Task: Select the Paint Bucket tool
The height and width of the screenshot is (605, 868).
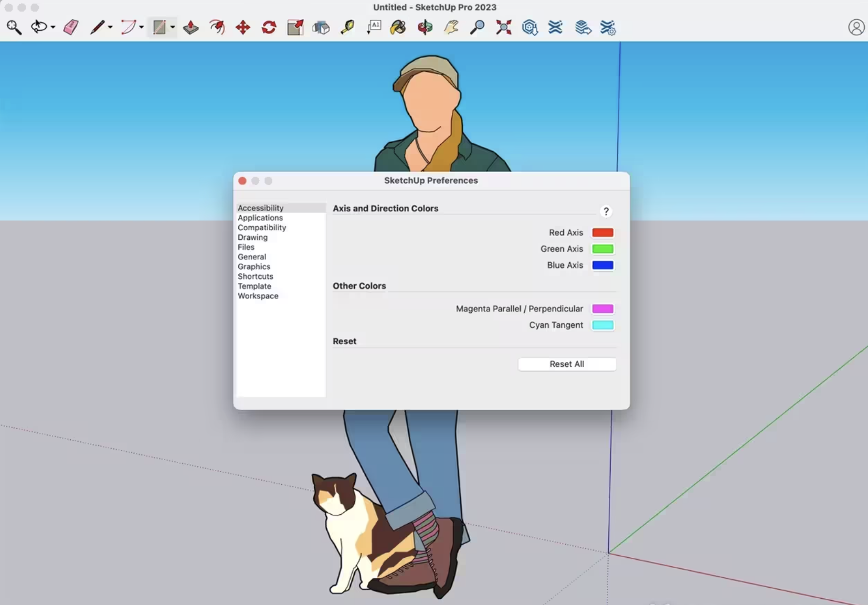Action: coord(398,27)
